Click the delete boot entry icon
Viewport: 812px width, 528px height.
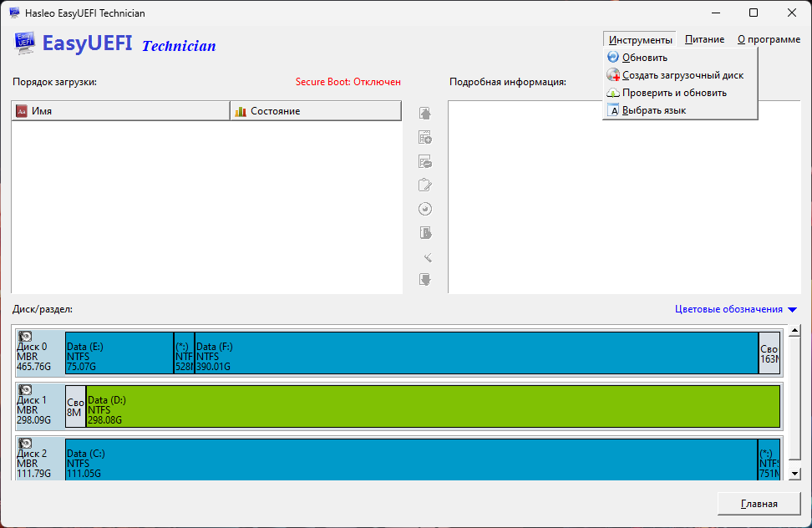coord(425,161)
